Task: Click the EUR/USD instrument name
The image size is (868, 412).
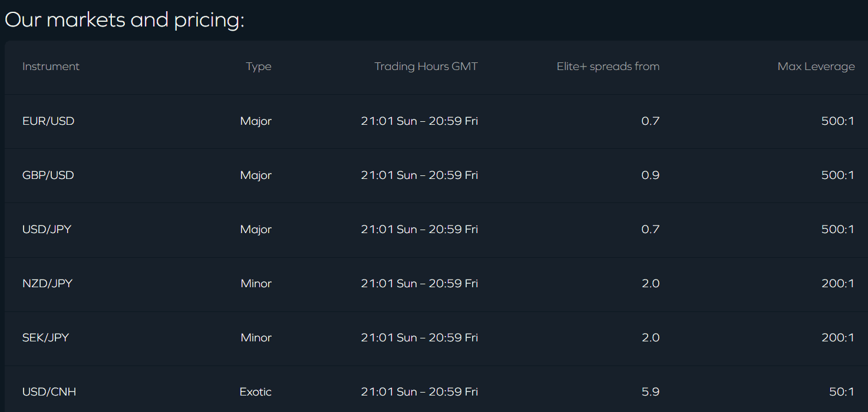Action: click(x=48, y=121)
